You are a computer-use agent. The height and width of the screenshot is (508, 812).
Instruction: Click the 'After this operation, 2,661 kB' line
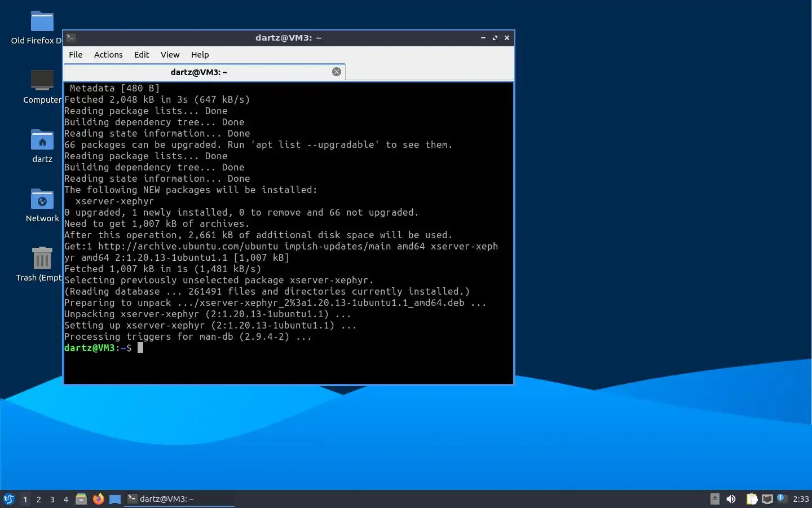tap(258, 235)
